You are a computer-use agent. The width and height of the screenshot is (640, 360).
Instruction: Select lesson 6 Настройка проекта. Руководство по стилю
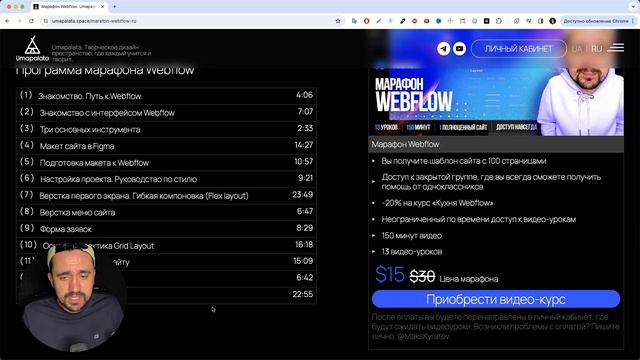[167, 179]
